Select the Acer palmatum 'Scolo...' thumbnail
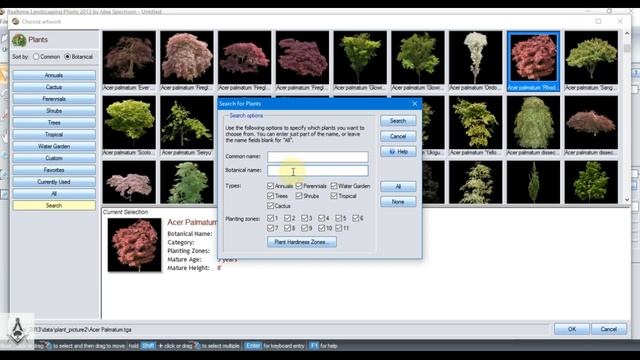Image resolution: width=640 pixels, height=360 pixels. [129, 122]
